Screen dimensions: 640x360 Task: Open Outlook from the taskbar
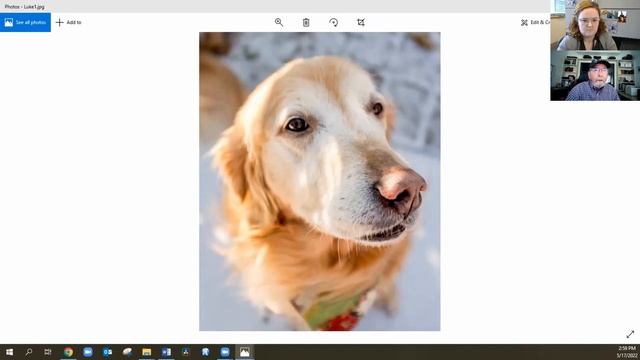pyautogui.click(x=107, y=352)
